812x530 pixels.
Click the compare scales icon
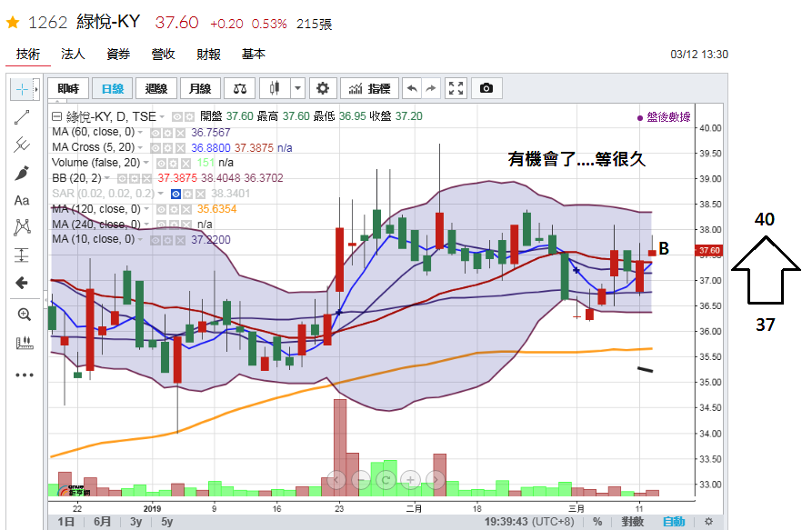click(240, 88)
